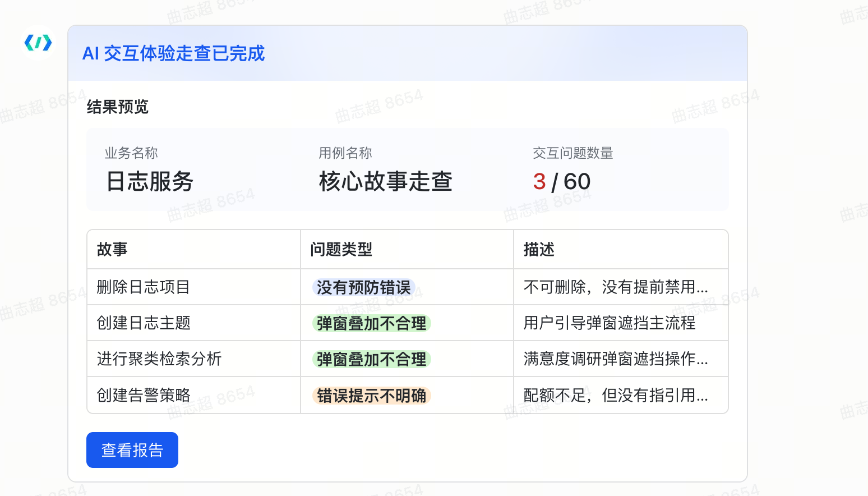This screenshot has height=496, width=868.
Task: Click 弹窗叠加不合理 tag in 创建日志主题 row
Action: pos(372,324)
